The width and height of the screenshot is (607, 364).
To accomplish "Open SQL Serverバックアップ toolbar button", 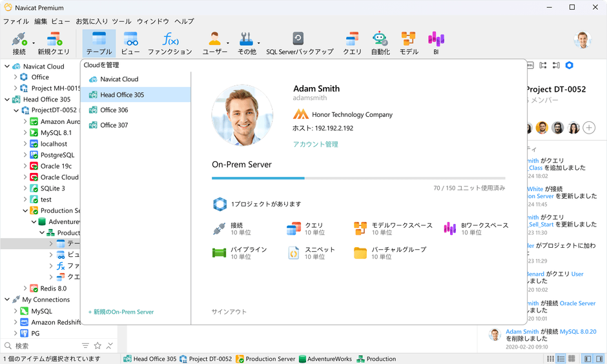I will [300, 43].
